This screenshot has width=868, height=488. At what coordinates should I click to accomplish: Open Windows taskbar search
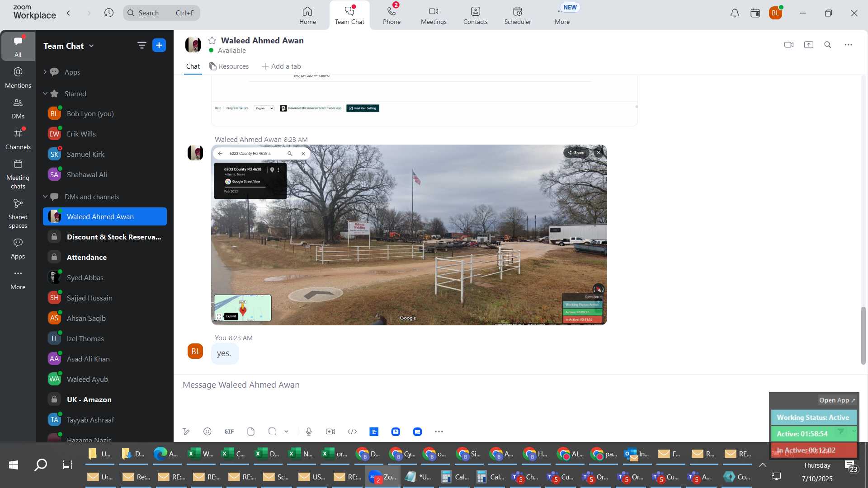click(41, 465)
